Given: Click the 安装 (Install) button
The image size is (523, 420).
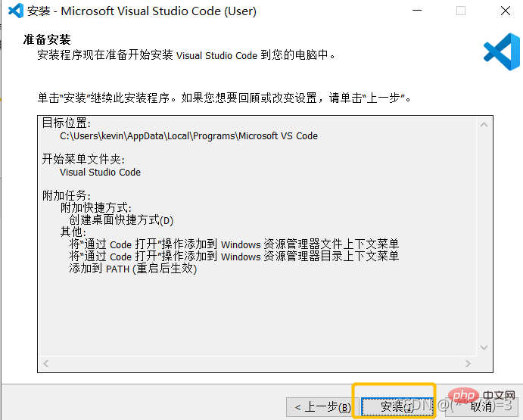Looking at the screenshot, I should click(x=397, y=406).
